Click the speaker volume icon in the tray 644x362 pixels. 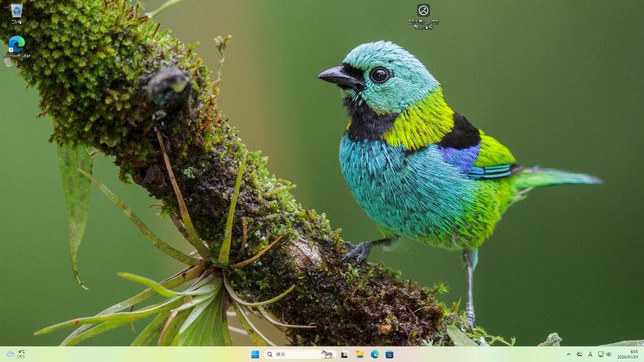(x=609, y=354)
